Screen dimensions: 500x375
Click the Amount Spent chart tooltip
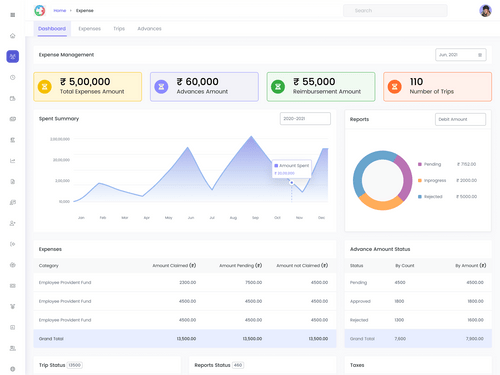click(x=292, y=169)
